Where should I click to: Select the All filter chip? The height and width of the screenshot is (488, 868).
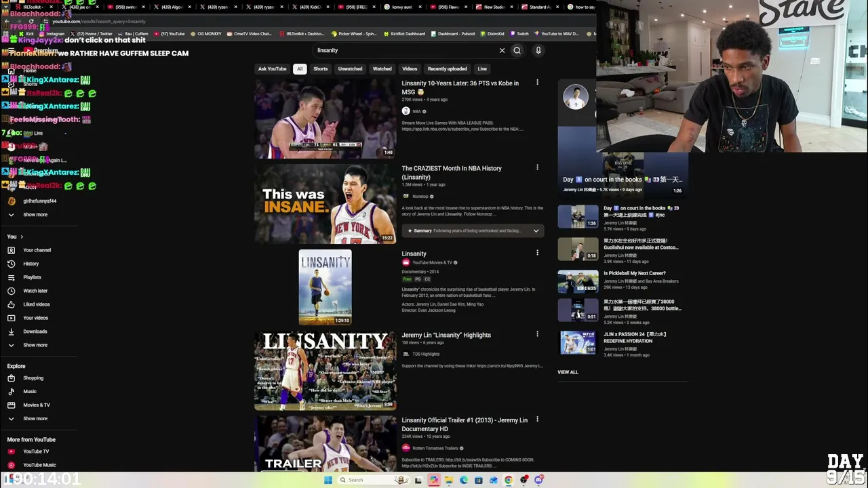(299, 68)
